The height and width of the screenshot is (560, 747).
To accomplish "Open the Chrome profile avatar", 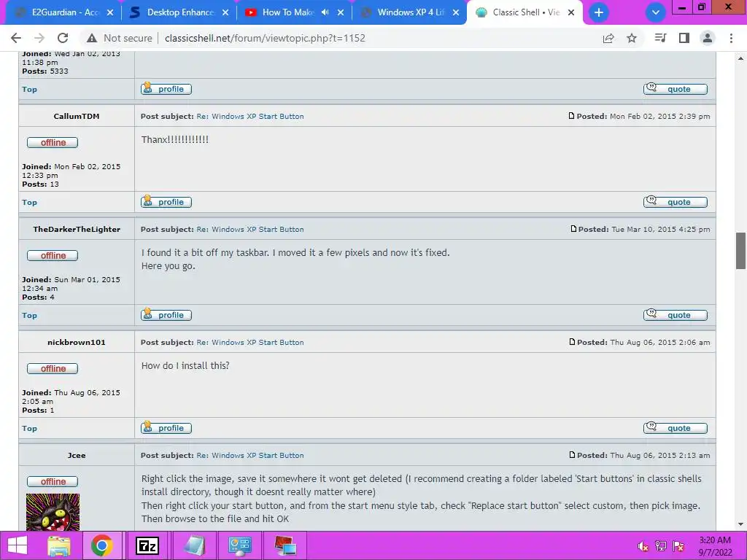I will click(x=708, y=38).
